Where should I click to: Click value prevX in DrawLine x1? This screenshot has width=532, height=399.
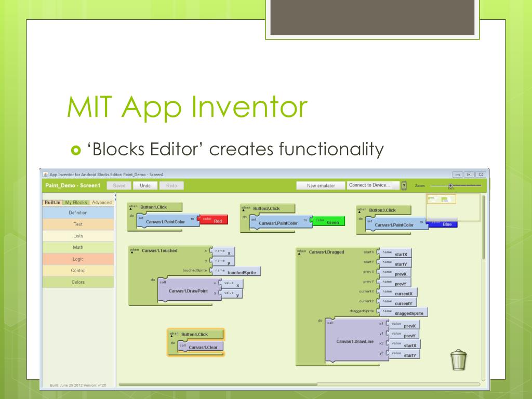404,325
